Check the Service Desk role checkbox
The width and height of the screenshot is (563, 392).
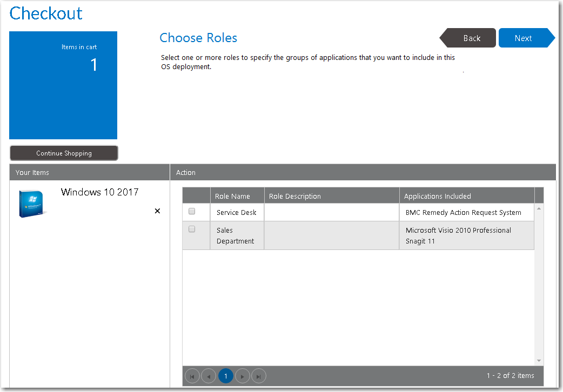click(192, 212)
